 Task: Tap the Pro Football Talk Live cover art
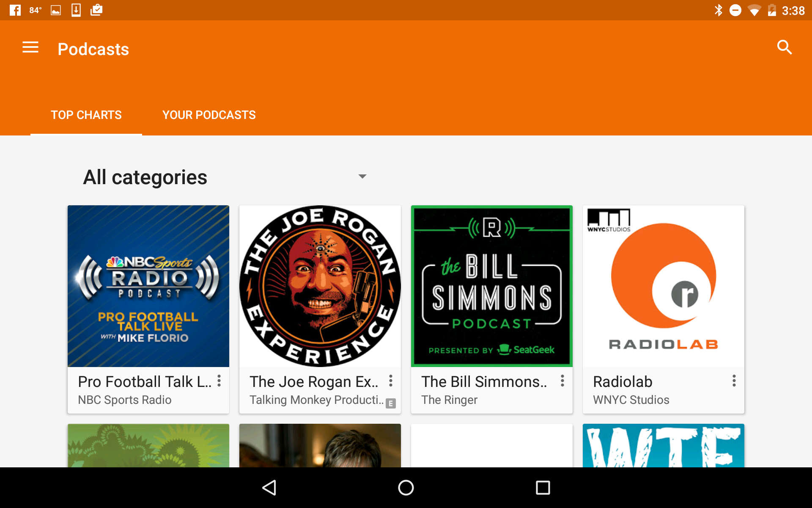(148, 286)
